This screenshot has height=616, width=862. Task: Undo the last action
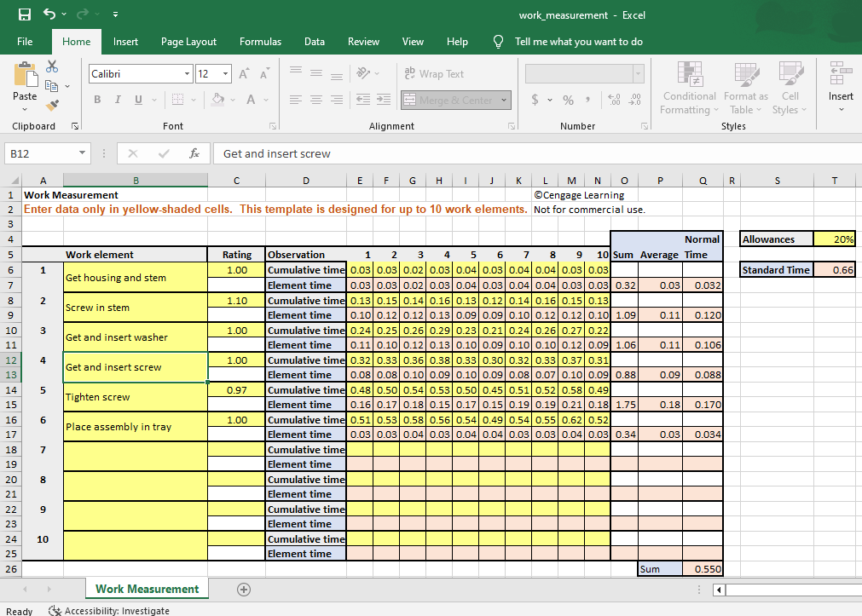point(49,13)
